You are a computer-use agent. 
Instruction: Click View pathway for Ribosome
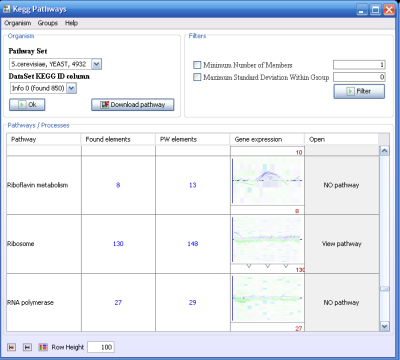(x=342, y=244)
